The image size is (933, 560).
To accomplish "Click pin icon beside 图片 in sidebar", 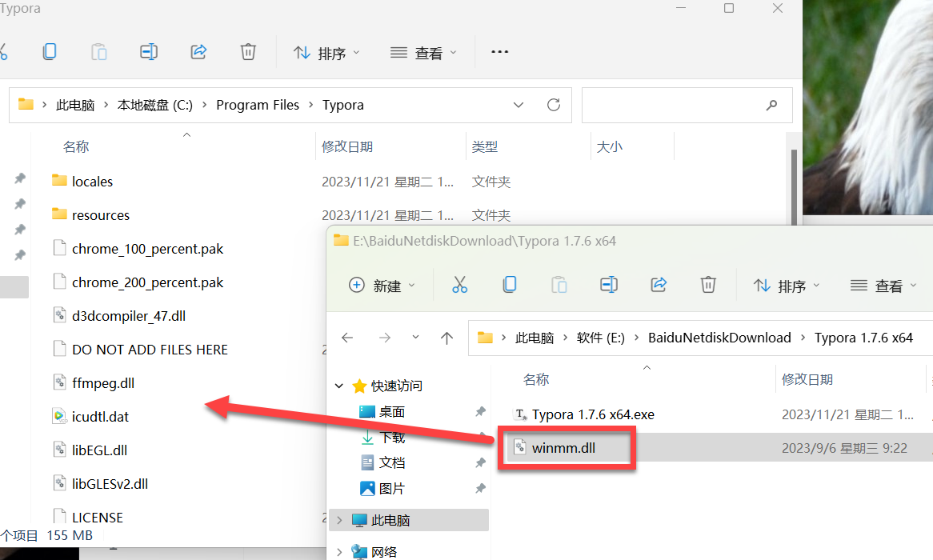I will tap(480, 489).
